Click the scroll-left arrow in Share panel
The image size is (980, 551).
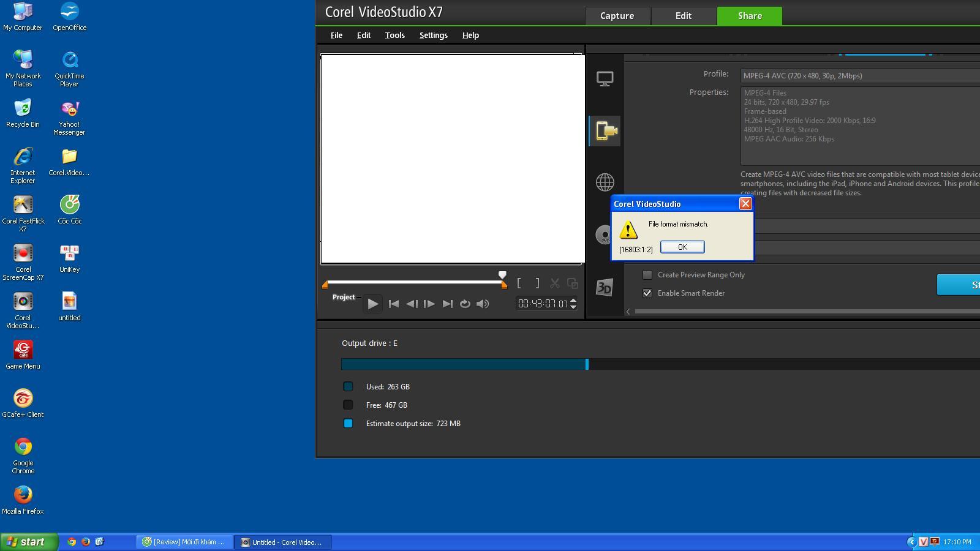pos(628,312)
